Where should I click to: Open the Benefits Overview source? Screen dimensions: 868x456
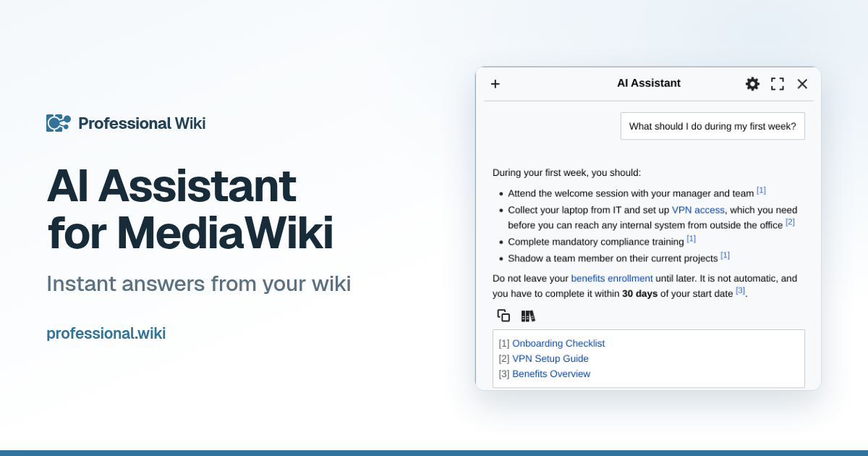pos(551,374)
